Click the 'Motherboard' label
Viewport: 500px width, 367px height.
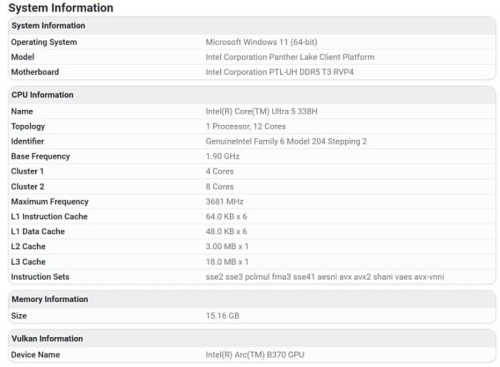tap(35, 72)
